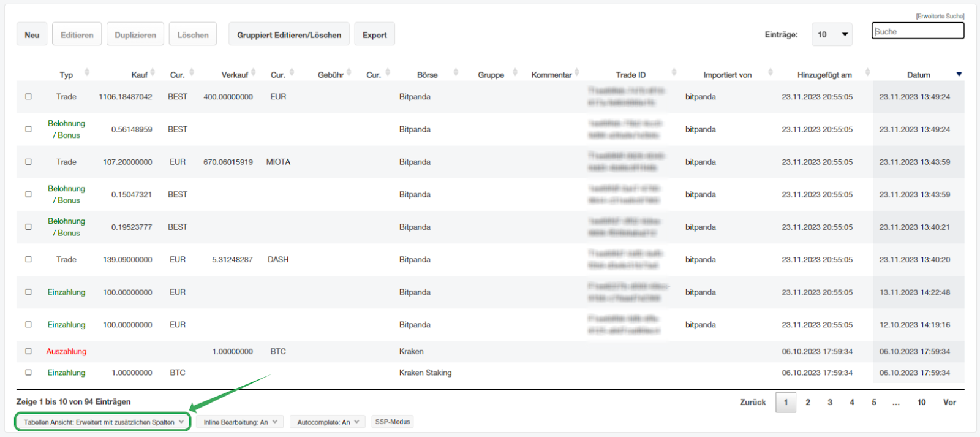Jump to last page 10
The width and height of the screenshot is (980, 437).
point(921,402)
